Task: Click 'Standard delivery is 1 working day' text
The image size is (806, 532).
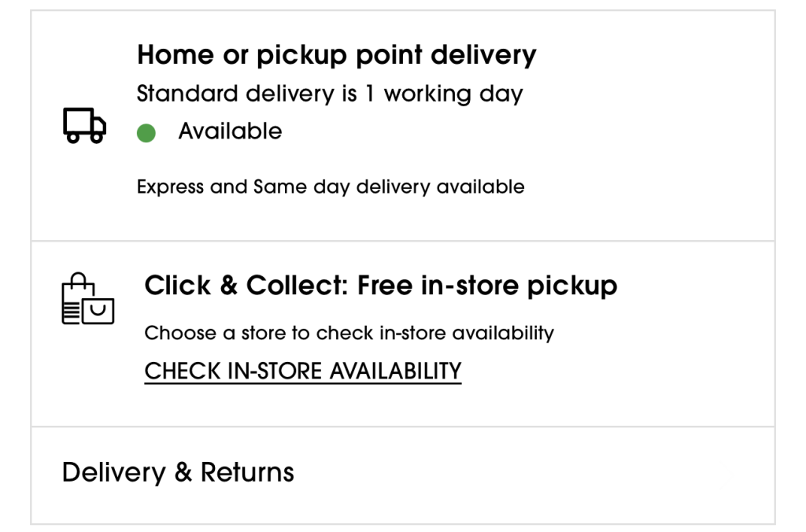Action: point(329,94)
